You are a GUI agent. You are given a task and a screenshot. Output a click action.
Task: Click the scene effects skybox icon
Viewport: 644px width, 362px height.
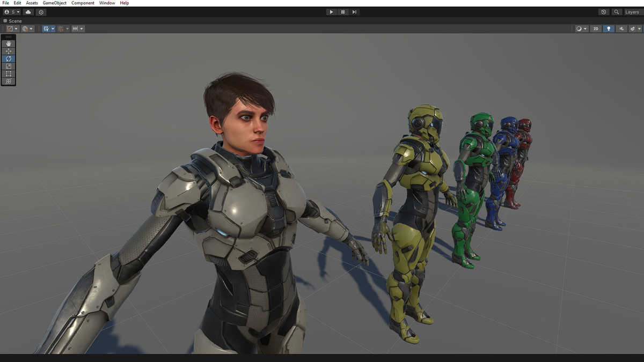pyautogui.click(x=633, y=28)
